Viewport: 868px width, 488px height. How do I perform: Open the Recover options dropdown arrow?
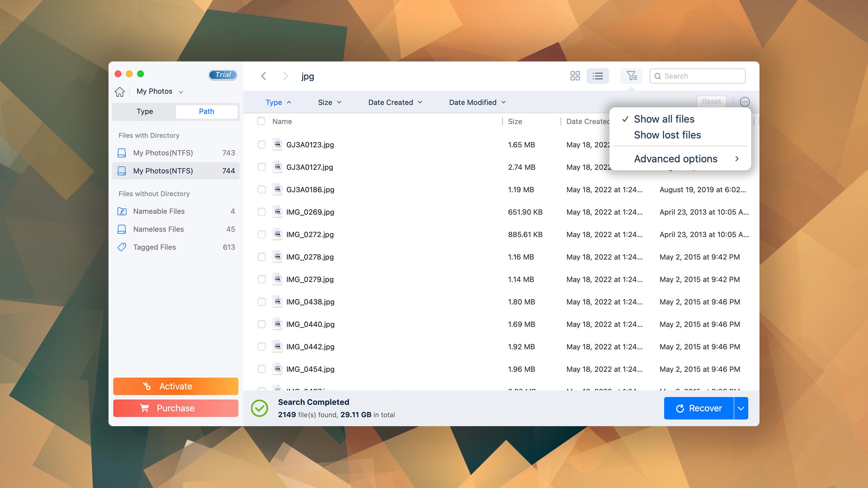tap(741, 408)
